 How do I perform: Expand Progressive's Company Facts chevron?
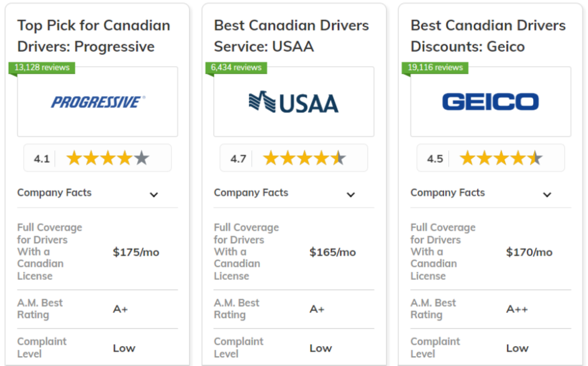(x=154, y=195)
